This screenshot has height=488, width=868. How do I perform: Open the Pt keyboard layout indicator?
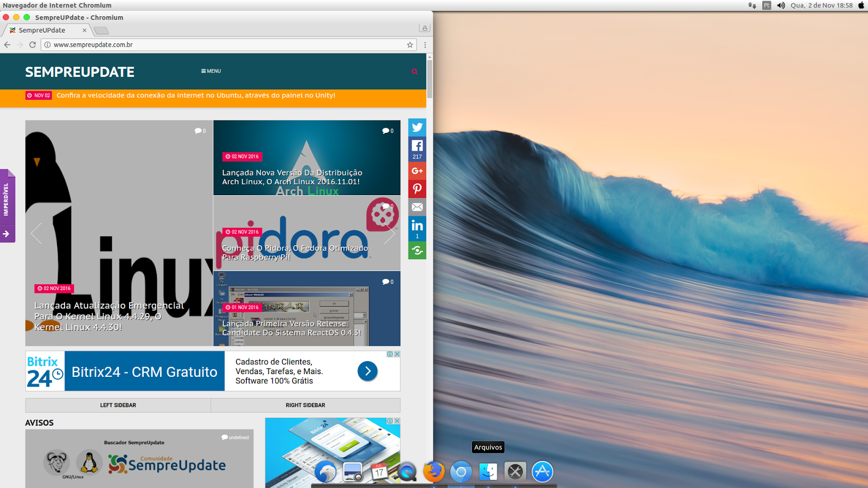pos(767,5)
